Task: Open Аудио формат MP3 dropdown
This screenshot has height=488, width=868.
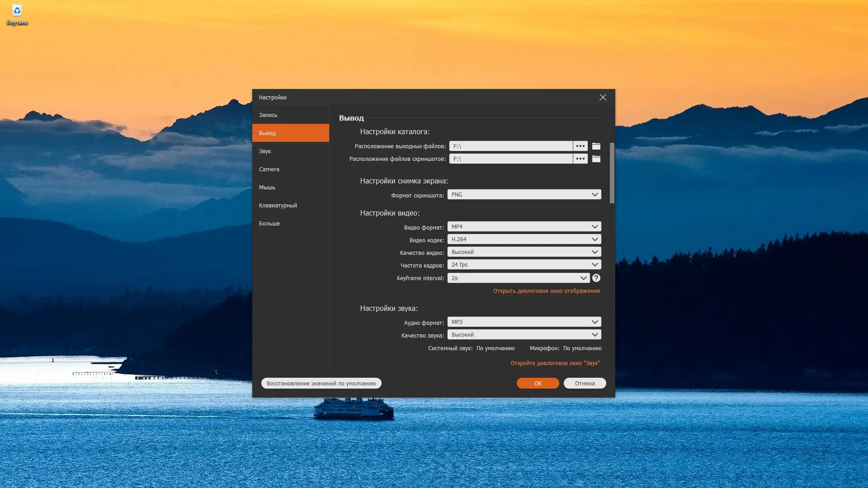Action: click(524, 322)
